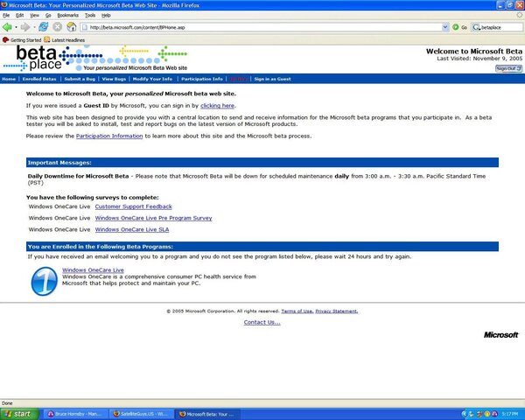Screen dimensions: 525x420
Task: Click the Getting Started bookmark icon
Action: [x=6, y=40]
